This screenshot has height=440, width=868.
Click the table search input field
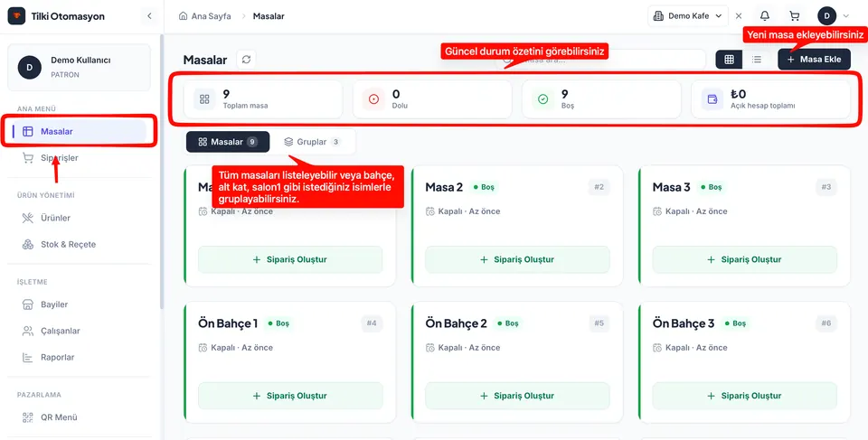click(x=600, y=60)
